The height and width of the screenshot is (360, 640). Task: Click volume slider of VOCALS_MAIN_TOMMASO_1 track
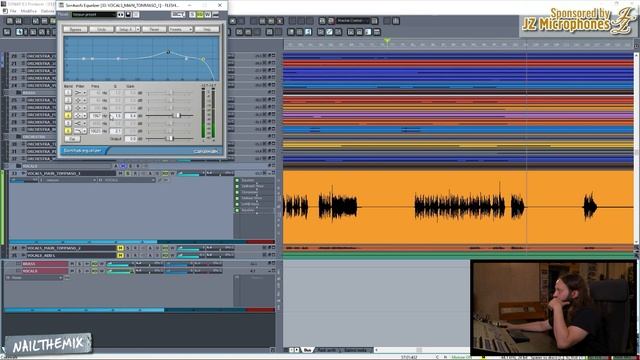190,174
